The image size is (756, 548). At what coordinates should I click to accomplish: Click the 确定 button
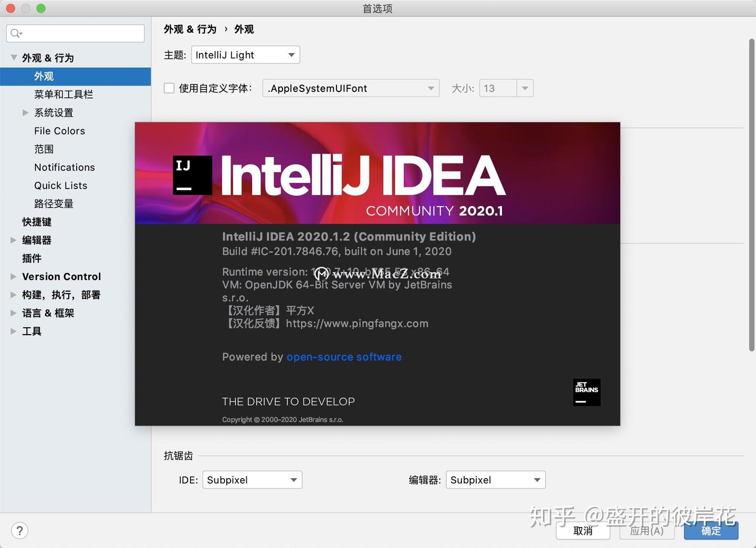(711, 531)
